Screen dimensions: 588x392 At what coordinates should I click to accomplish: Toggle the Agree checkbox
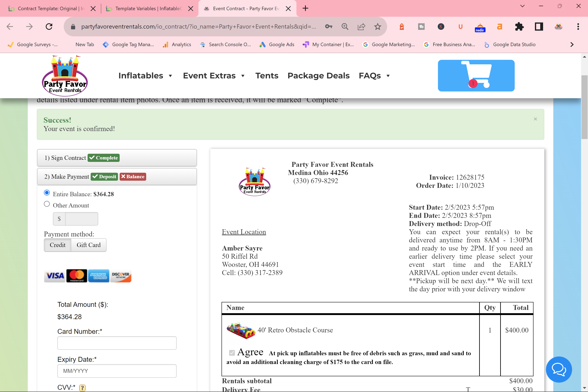[232, 353]
